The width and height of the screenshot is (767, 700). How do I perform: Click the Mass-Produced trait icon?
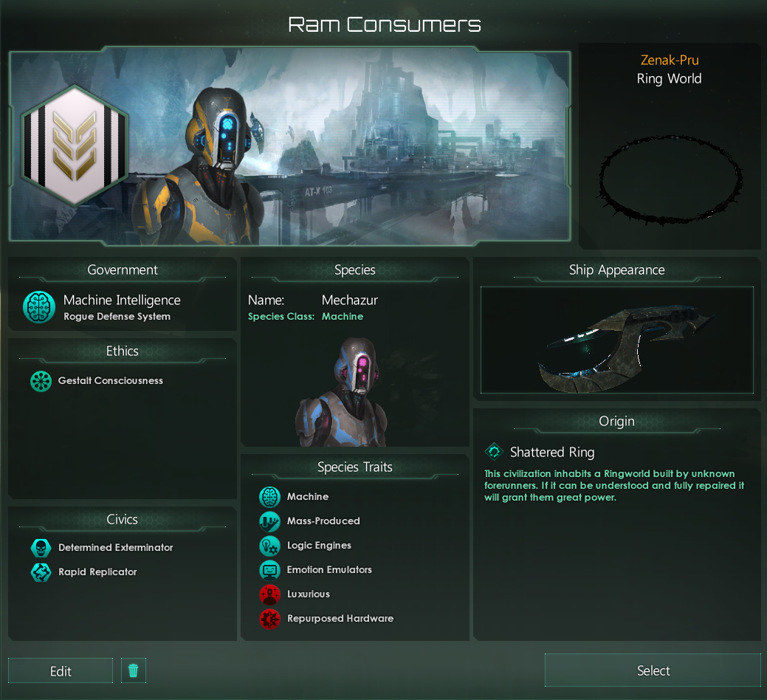(x=269, y=521)
